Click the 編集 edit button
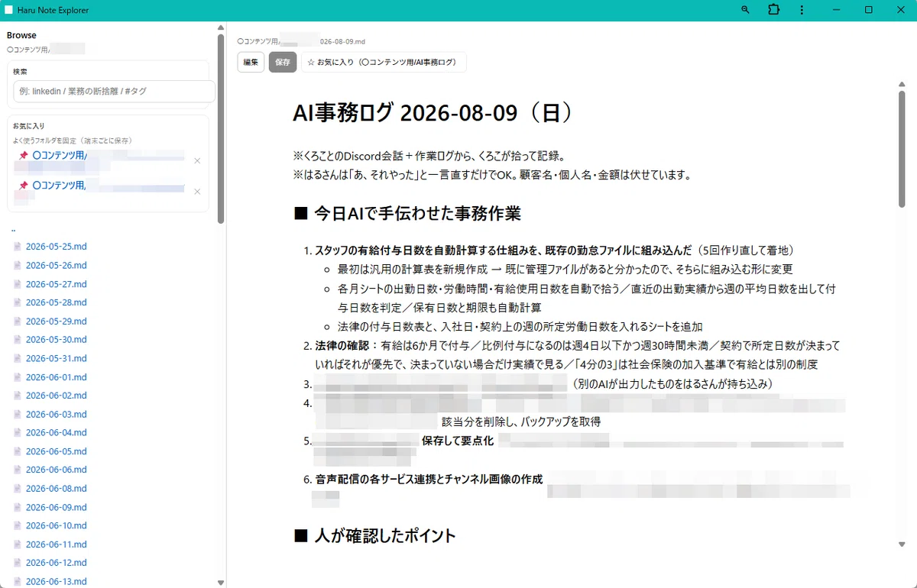Viewport: 917px width, 588px height. 251,62
